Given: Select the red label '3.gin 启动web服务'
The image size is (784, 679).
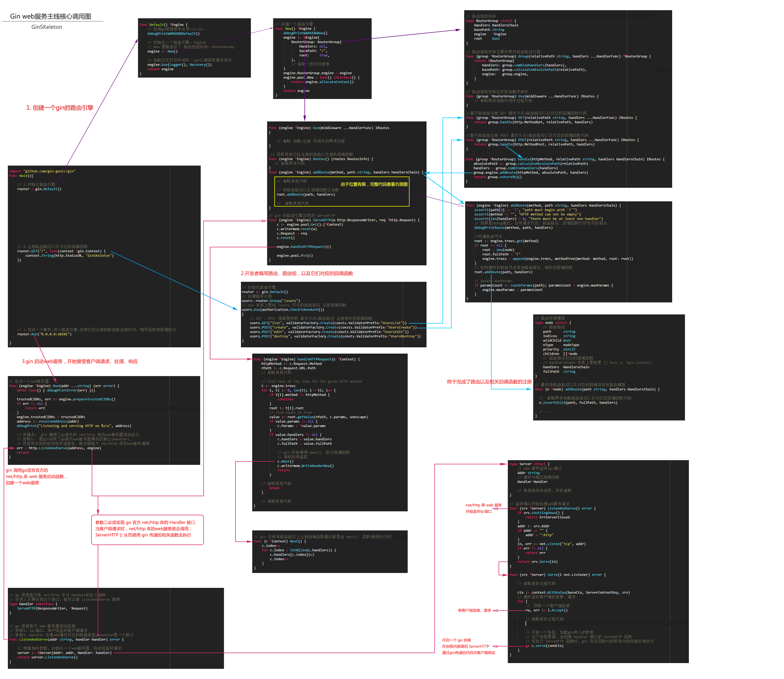Looking at the screenshot, I should click(80, 361).
